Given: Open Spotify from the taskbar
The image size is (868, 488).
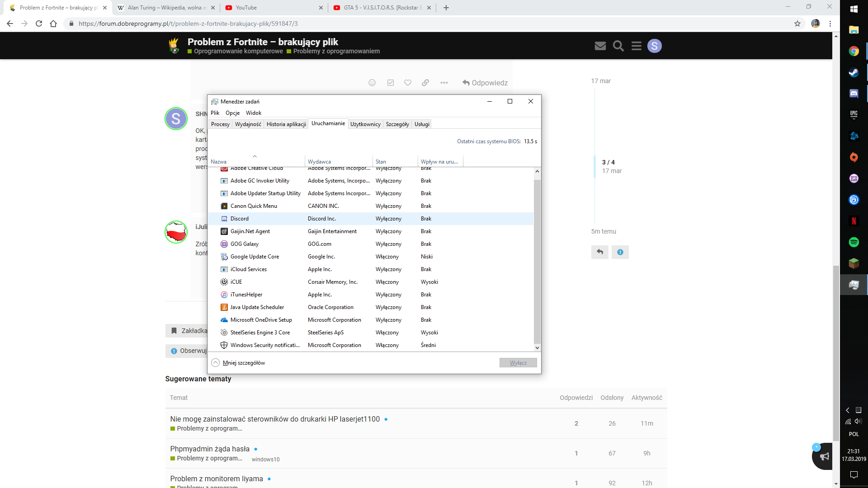Looking at the screenshot, I should coord(854,242).
